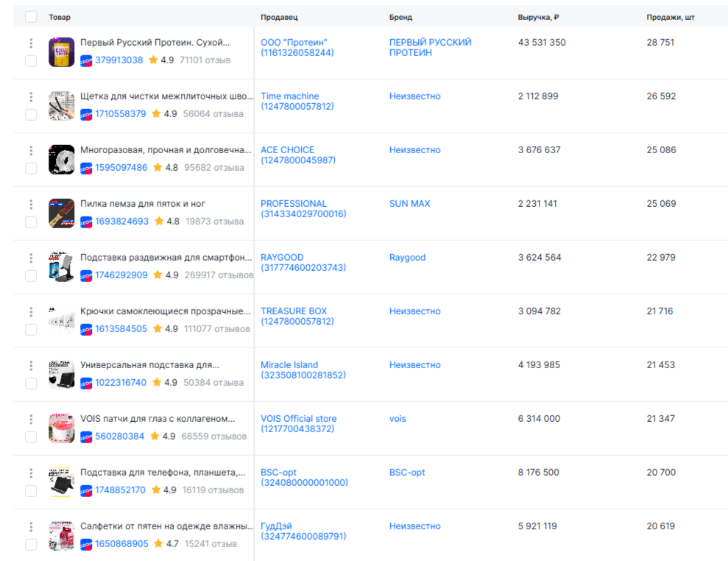Open seller Time machine link
Image resolution: width=728 pixels, height=561 pixels.
[x=297, y=102]
